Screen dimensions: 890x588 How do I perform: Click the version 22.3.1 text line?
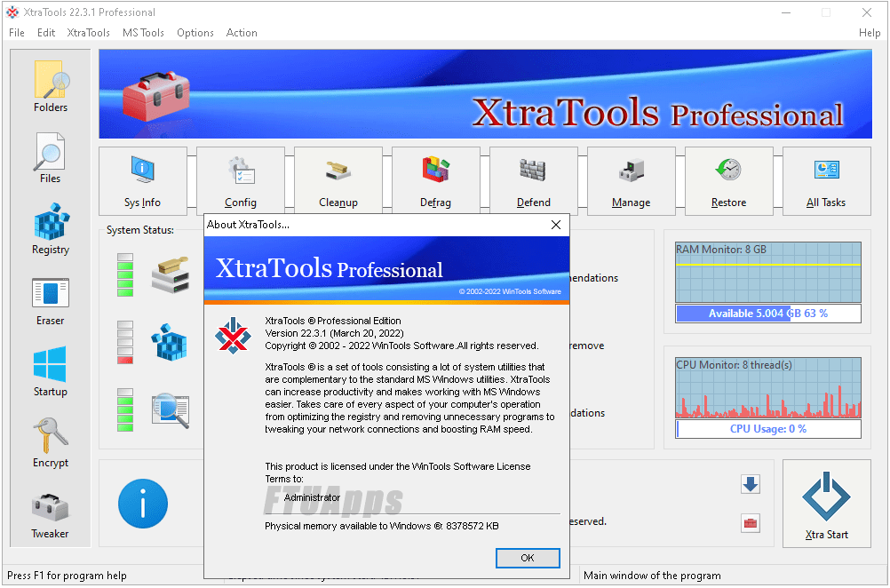point(334,333)
